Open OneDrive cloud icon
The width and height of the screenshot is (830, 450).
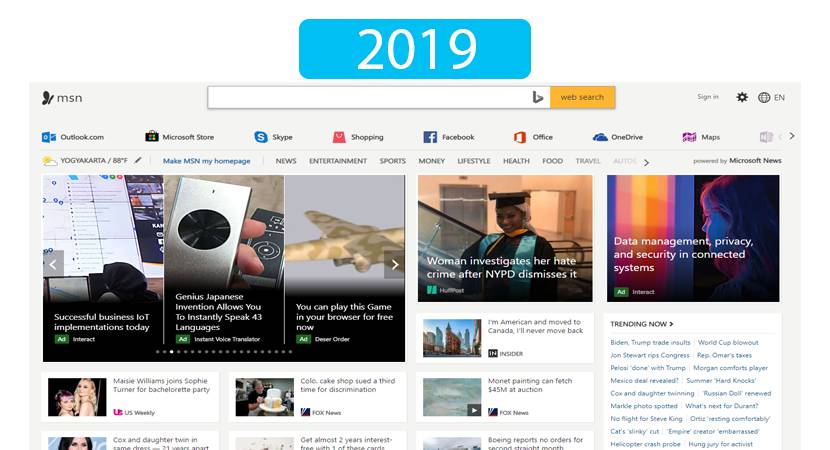click(600, 137)
